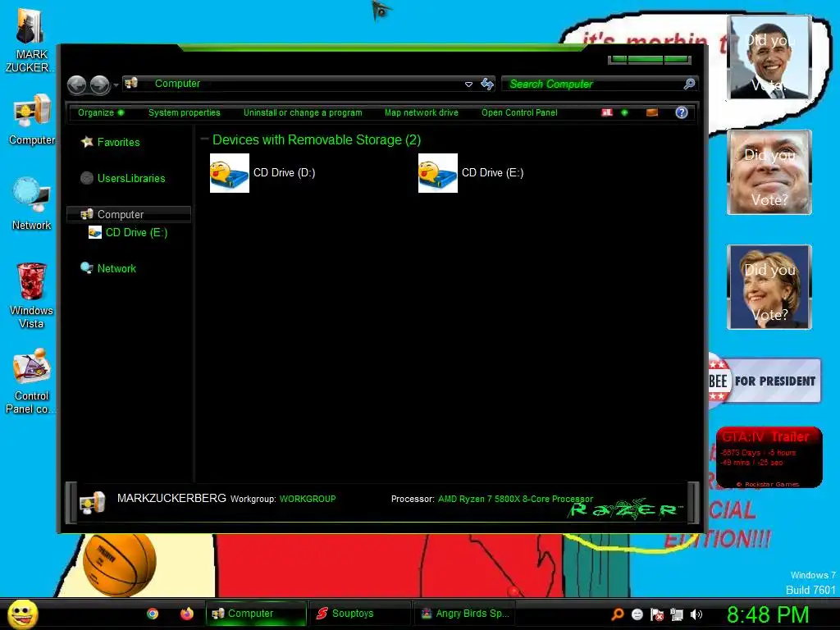Focus the Search Computer field
Screen dimensions: 840x630
point(592,84)
